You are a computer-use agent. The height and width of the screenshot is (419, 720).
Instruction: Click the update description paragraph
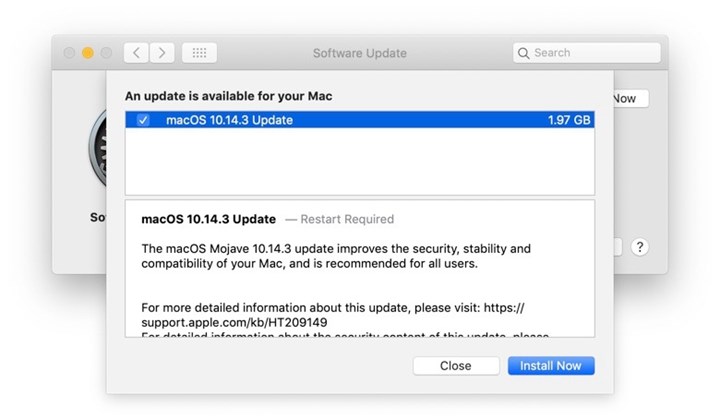[335, 256]
